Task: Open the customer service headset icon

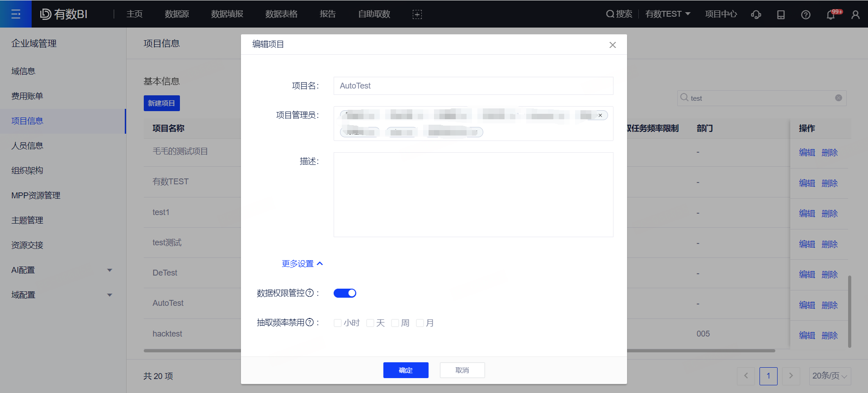Action: coord(756,14)
